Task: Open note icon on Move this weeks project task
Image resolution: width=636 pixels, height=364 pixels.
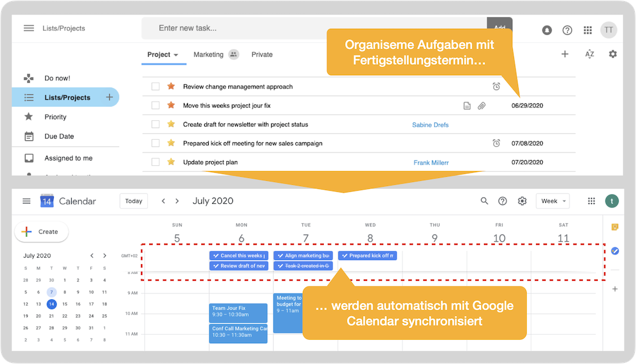Action: 467,106
